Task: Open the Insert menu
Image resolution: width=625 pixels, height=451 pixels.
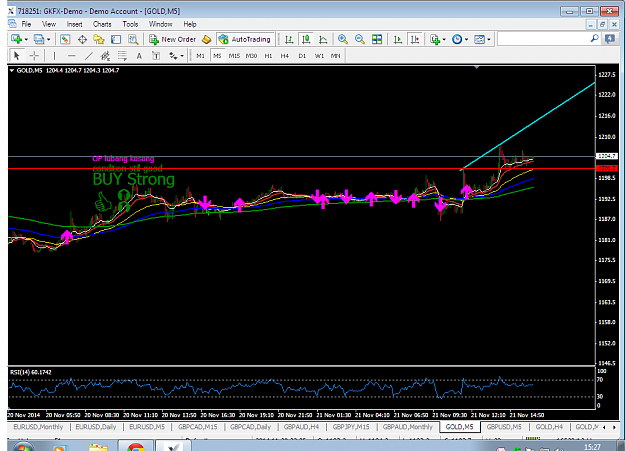Action: tap(75, 24)
